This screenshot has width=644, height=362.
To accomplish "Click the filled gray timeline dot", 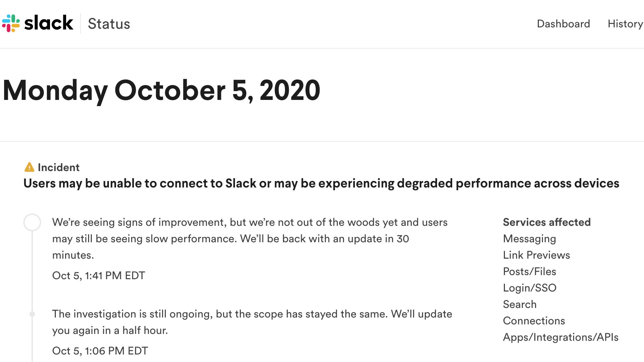I will 33,314.
